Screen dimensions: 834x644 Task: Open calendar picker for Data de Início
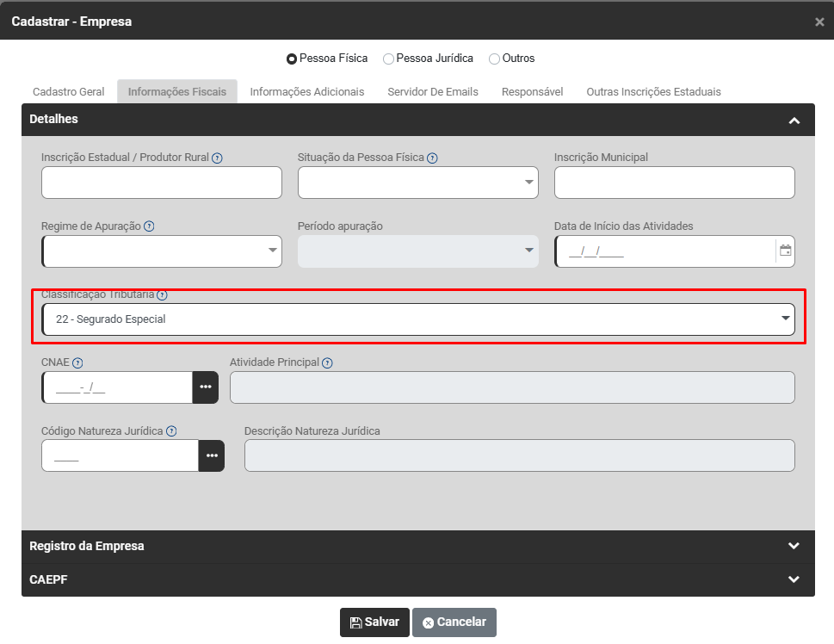(x=785, y=251)
